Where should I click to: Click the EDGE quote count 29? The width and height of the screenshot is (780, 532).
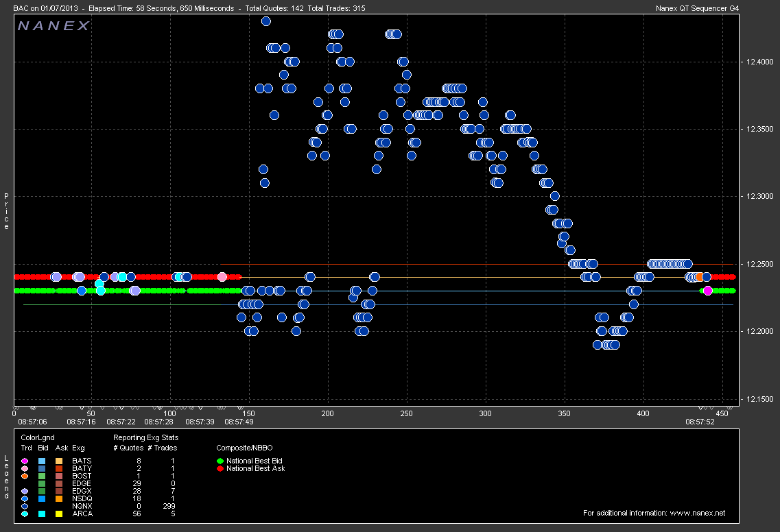click(137, 483)
